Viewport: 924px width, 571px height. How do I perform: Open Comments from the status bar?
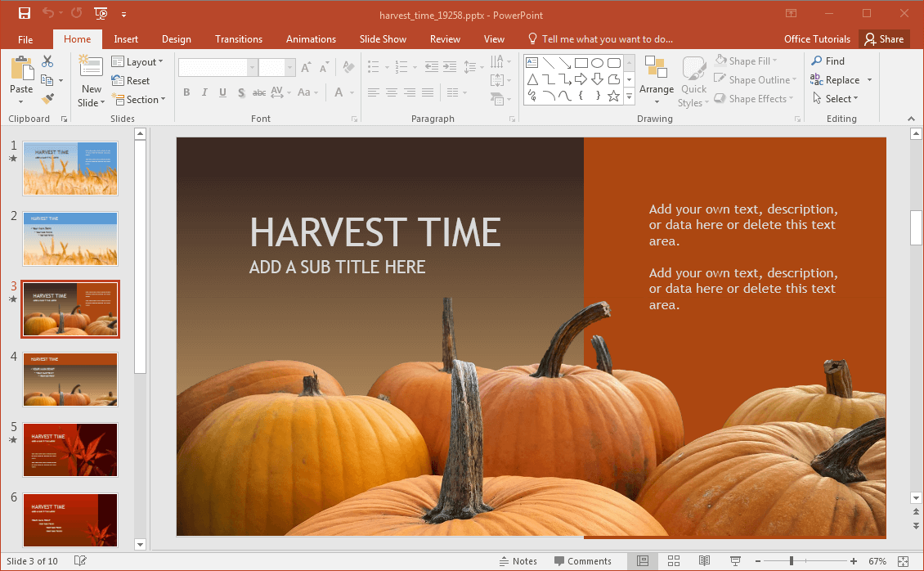point(583,561)
